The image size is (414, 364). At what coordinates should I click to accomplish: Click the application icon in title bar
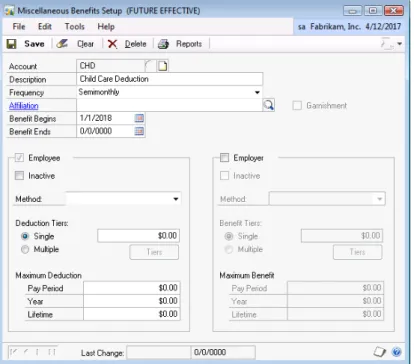10,10
